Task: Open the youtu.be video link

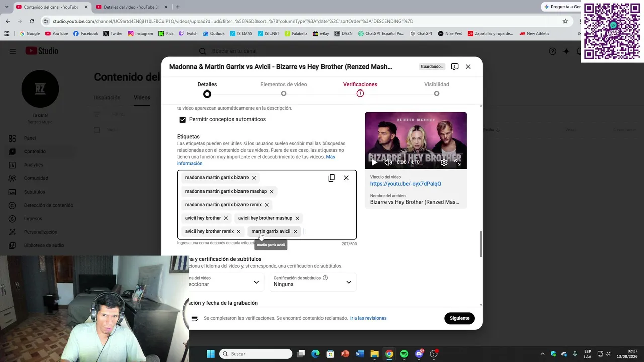Action: coord(406,184)
